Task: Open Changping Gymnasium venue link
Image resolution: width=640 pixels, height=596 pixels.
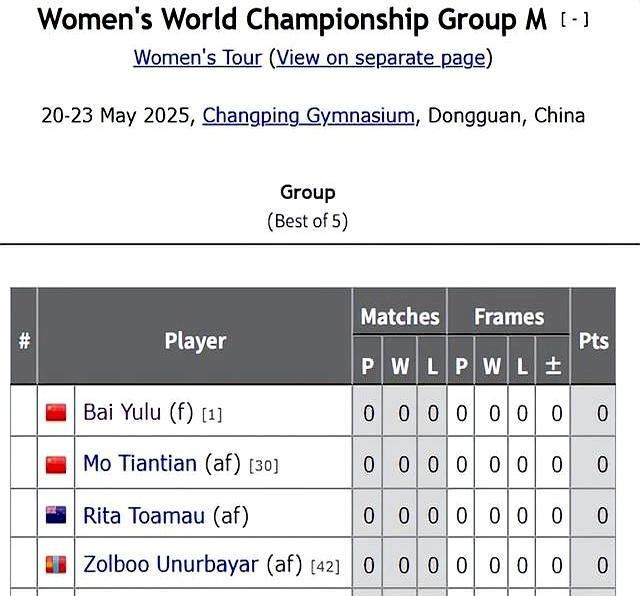Action: (309, 116)
